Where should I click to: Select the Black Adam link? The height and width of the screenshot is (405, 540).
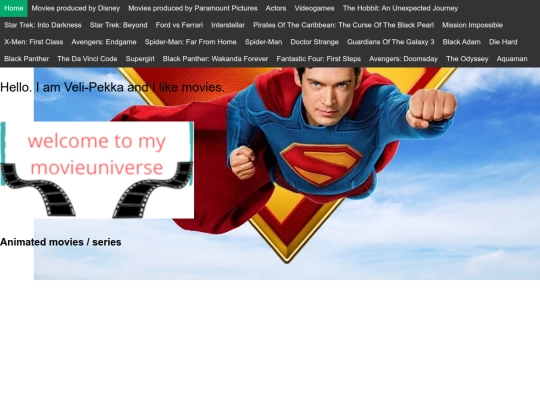461,42
